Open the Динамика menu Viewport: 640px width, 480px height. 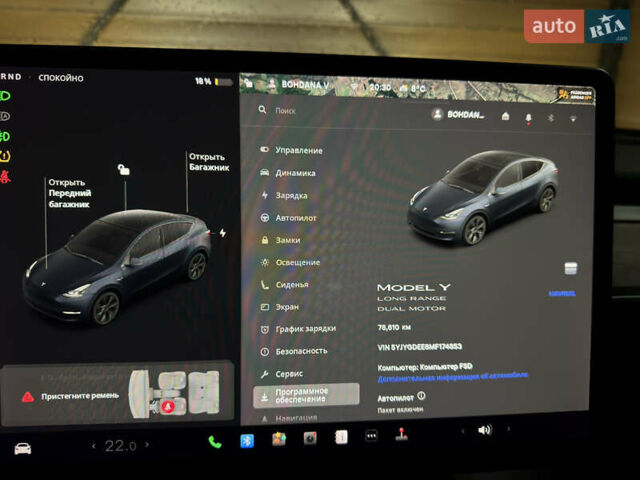click(288, 173)
